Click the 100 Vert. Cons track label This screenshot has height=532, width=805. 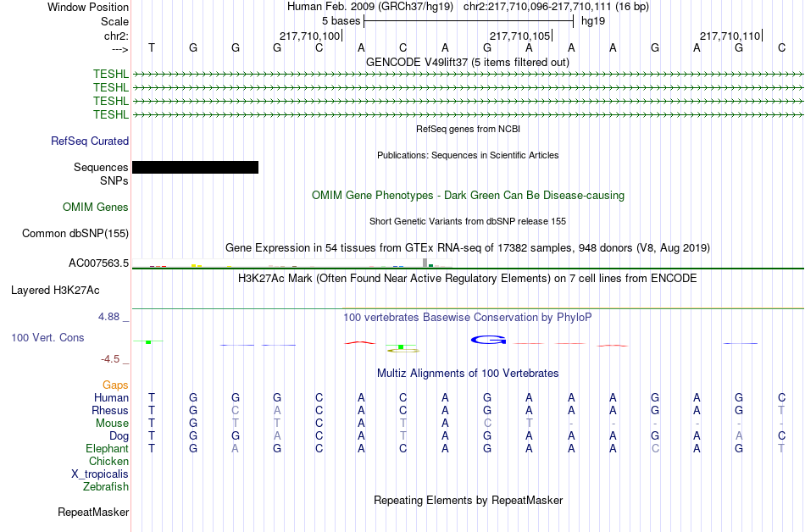click(x=47, y=337)
